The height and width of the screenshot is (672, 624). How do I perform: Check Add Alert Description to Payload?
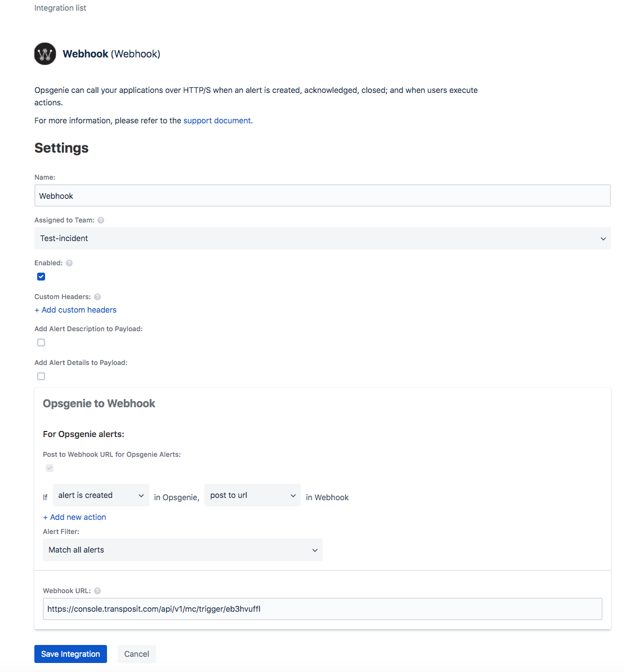(x=41, y=342)
